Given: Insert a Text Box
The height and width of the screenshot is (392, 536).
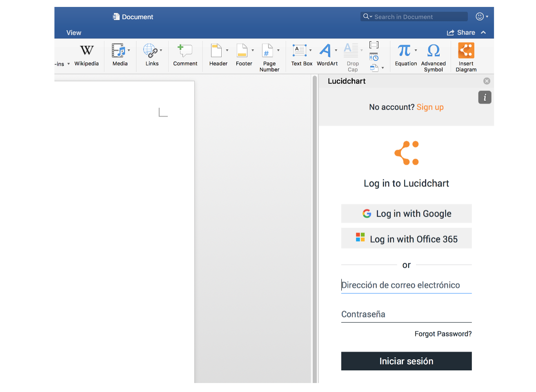Looking at the screenshot, I should pos(300,51).
